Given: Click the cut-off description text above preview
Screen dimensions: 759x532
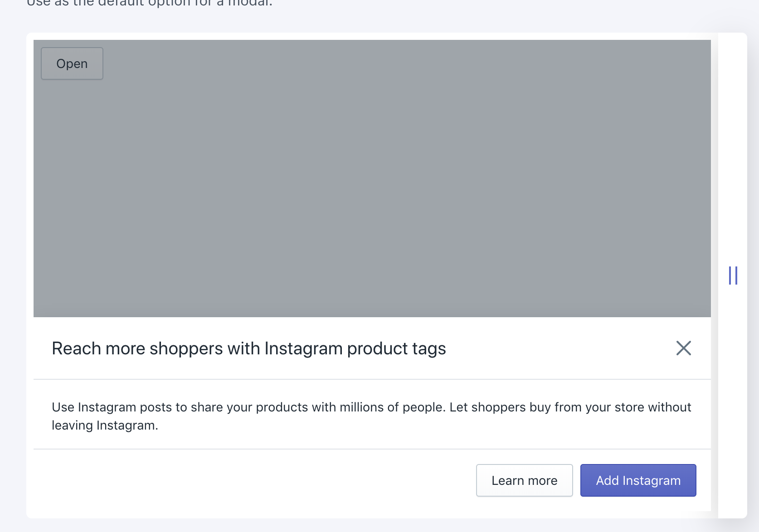Looking at the screenshot, I should (x=150, y=4).
